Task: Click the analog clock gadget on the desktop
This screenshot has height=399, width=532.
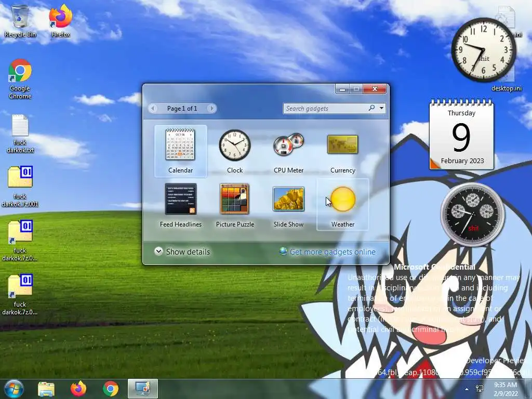Action: tap(483, 50)
